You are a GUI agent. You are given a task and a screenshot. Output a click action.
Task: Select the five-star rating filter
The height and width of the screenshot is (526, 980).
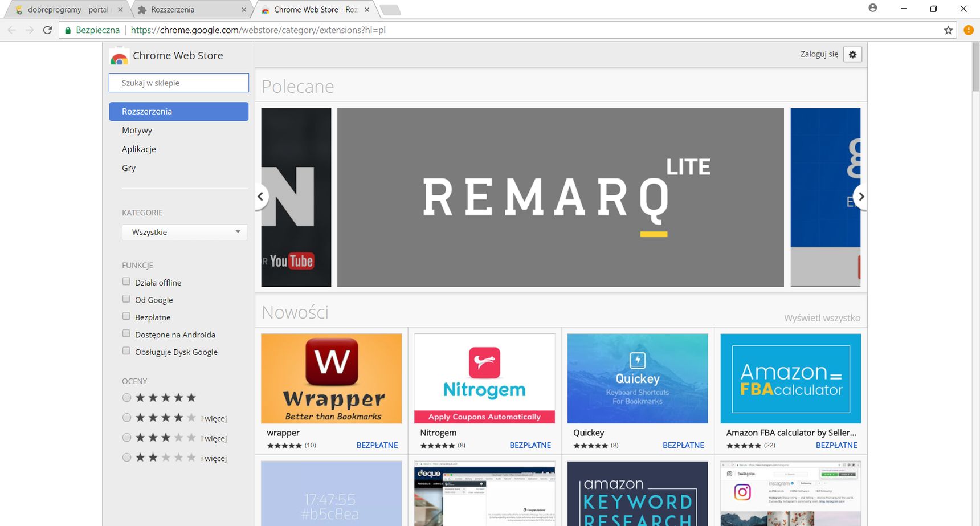pos(126,398)
